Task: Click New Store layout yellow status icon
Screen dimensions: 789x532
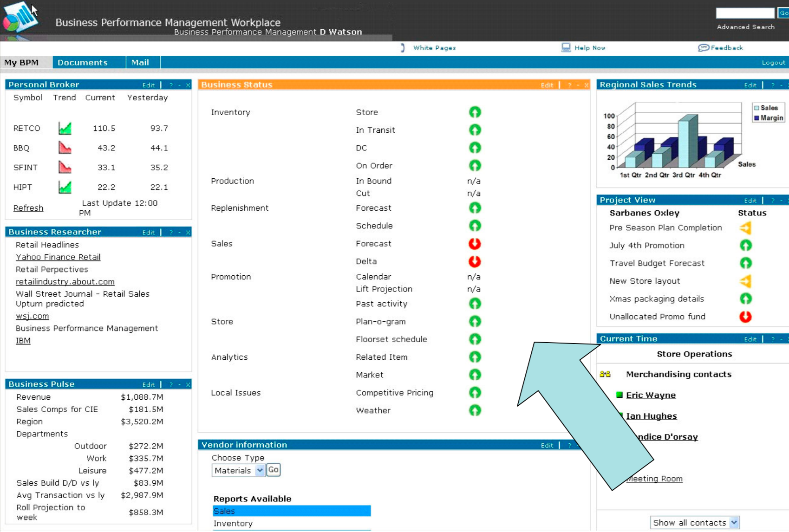Action: click(x=745, y=281)
